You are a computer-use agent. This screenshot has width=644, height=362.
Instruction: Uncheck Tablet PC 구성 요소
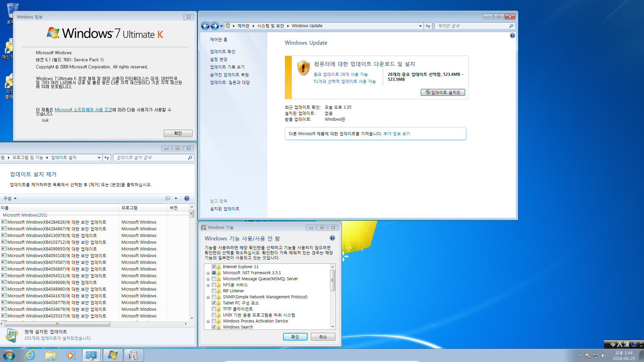(x=214, y=303)
